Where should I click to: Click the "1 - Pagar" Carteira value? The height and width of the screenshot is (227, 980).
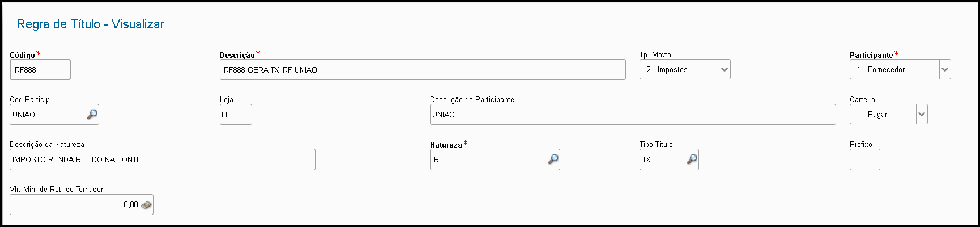pyautogui.click(x=882, y=115)
